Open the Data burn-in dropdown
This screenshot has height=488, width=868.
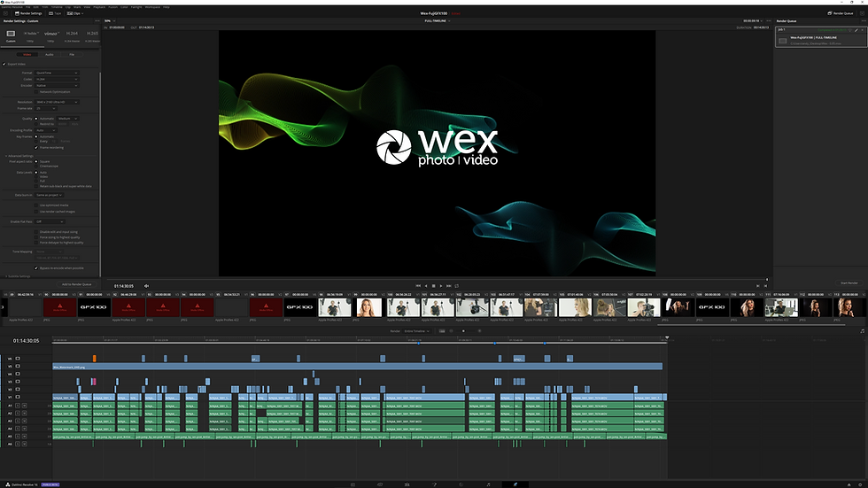point(50,196)
